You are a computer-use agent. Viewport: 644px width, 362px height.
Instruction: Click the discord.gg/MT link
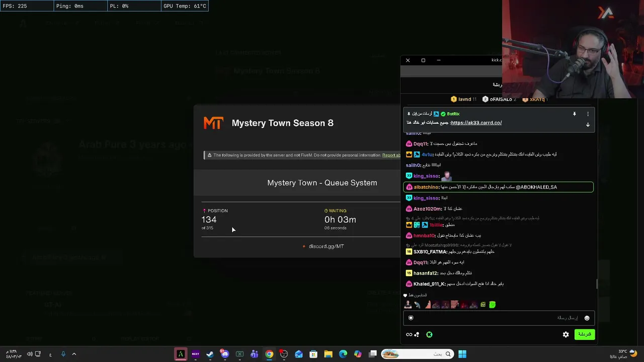[326, 246]
